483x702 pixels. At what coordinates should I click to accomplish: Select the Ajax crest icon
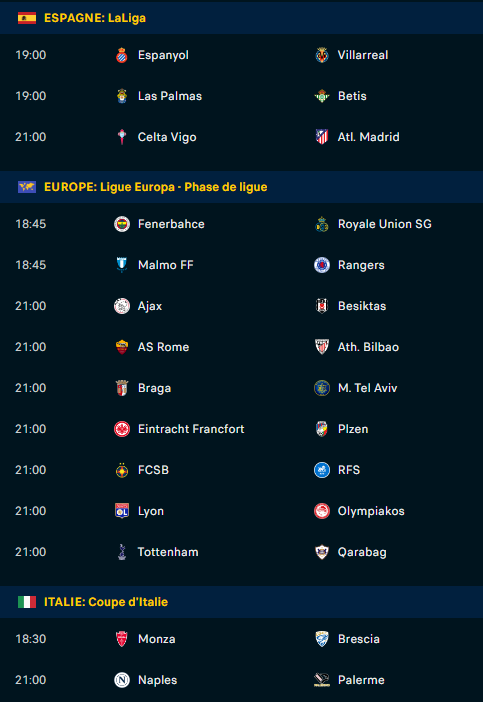[x=122, y=306]
